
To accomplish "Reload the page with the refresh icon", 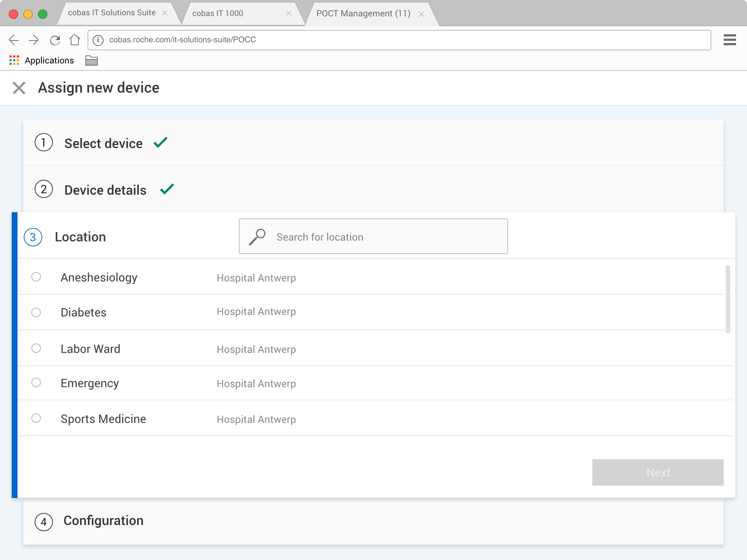I will pos(55,40).
